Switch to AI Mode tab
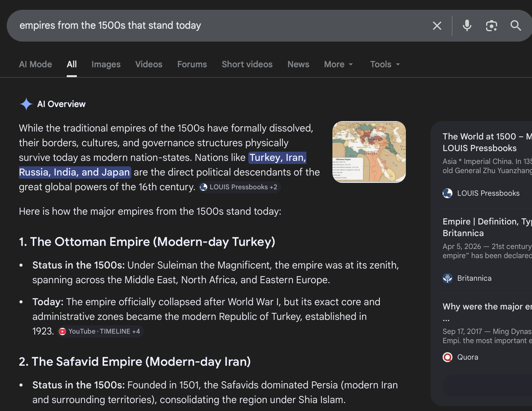Viewport: 532px width, 411px height. 36,64
